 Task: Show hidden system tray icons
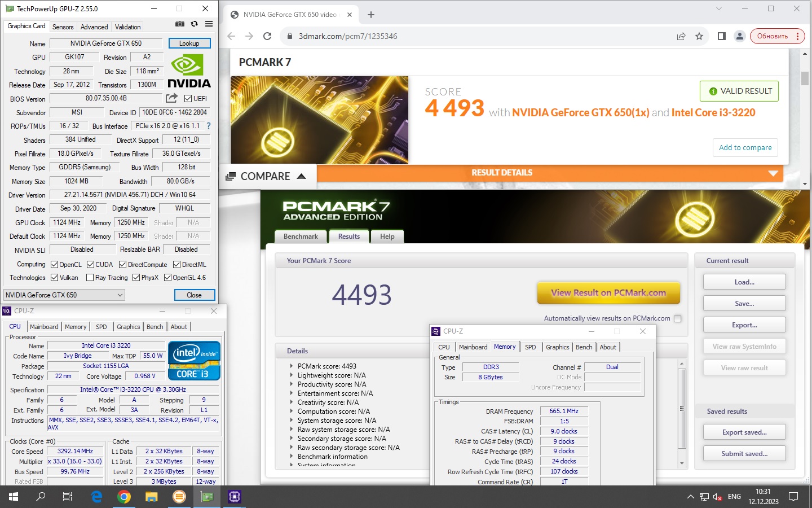coord(690,497)
